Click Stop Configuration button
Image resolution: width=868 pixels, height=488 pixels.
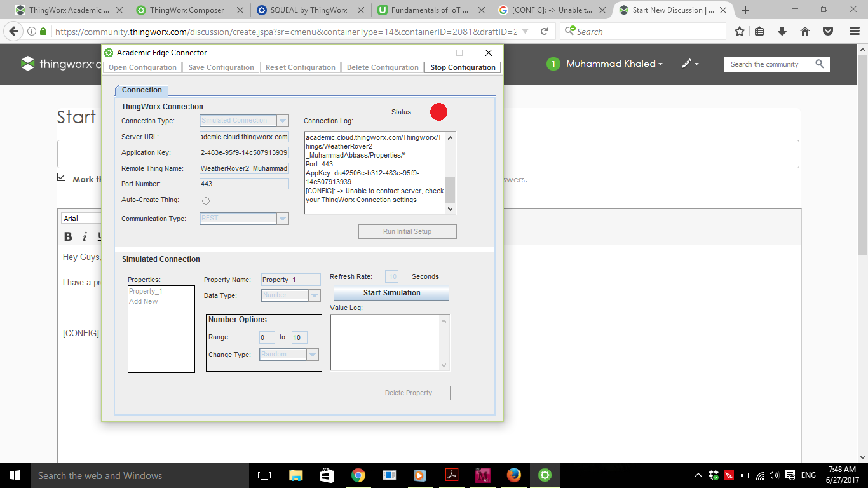(463, 67)
